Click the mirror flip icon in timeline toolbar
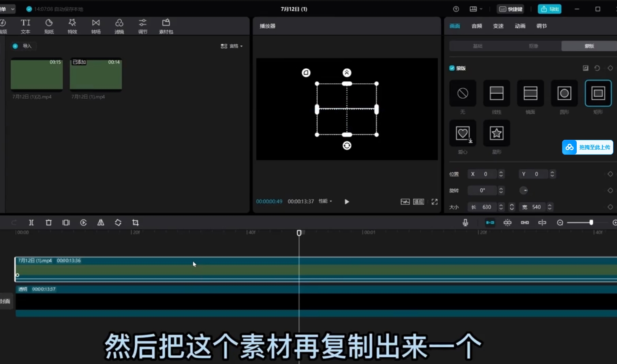617x364 pixels. [x=101, y=223]
